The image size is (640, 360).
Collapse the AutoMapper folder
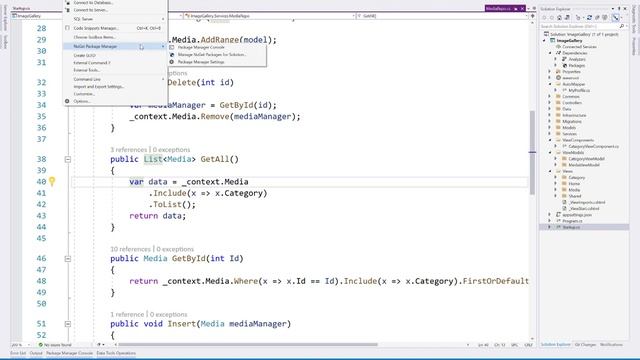coord(550,84)
